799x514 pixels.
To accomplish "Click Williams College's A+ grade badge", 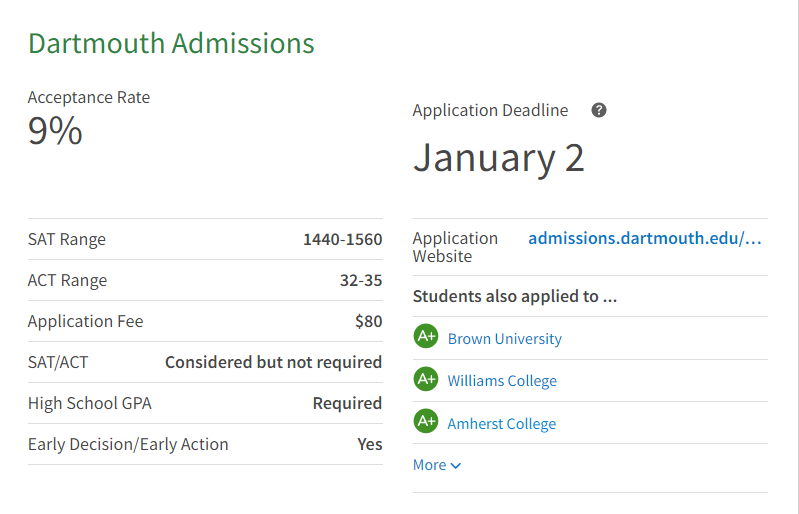I will click(x=426, y=380).
